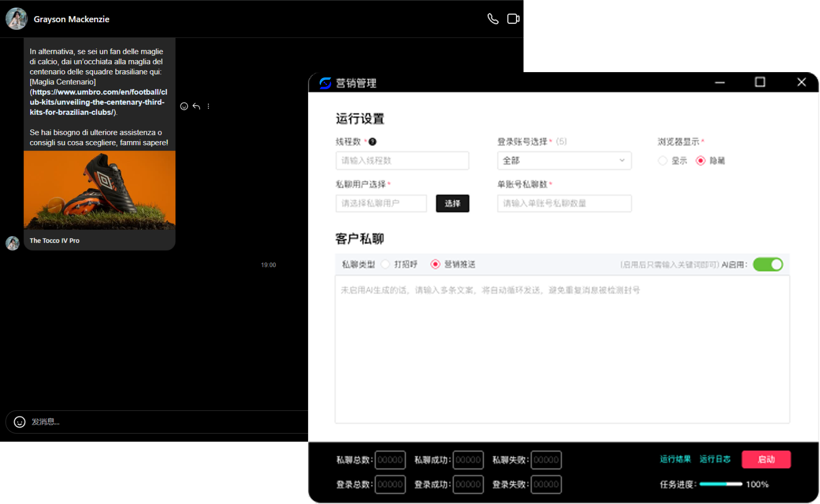The image size is (820, 504).
Task: Click the 营销管理 app logo icon
Action: [x=325, y=83]
